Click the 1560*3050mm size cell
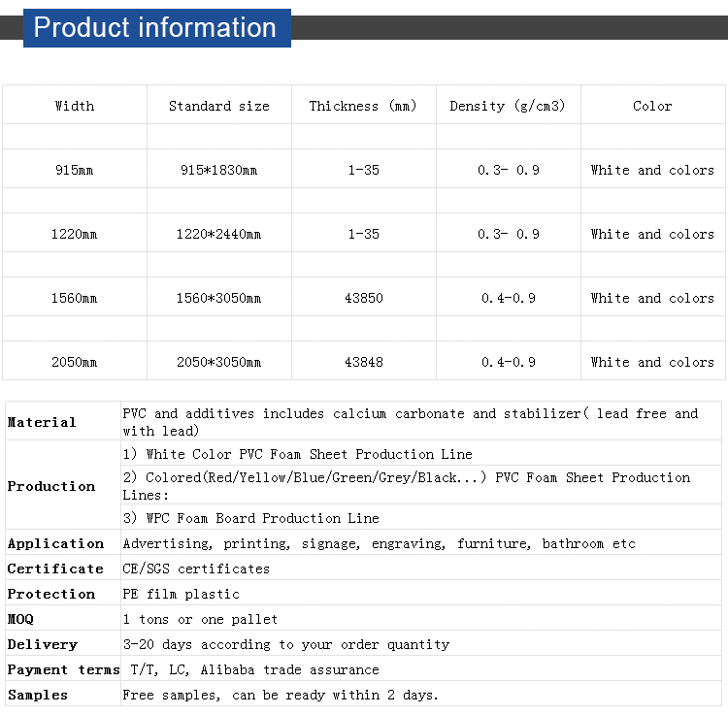 pyautogui.click(x=218, y=298)
